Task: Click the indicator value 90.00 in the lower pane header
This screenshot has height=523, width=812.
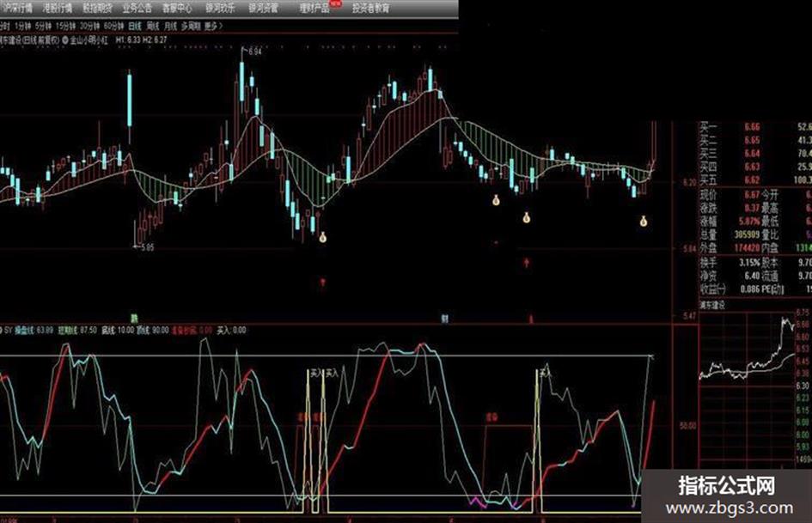Action: tap(160, 331)
